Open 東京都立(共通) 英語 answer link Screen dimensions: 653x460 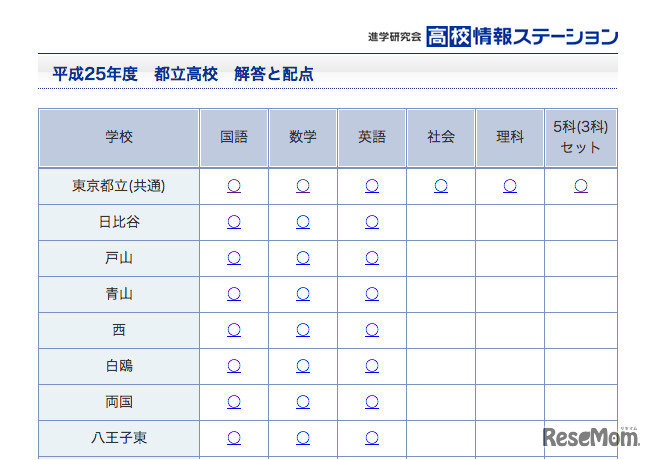[372, 186]
